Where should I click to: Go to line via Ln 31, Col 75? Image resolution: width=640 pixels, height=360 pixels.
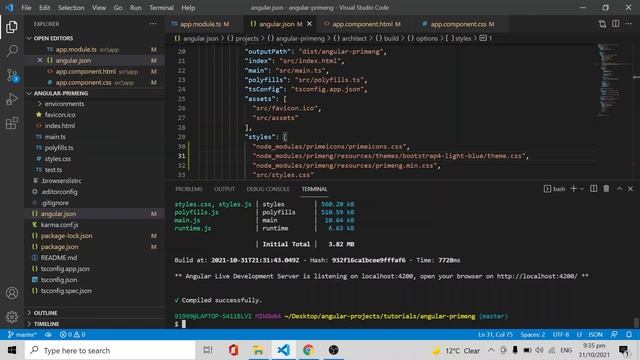[x=495, y=335]
